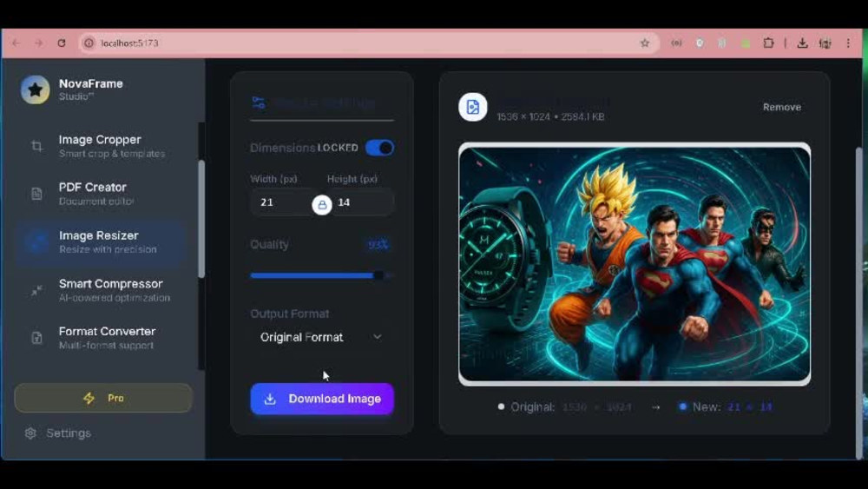
Task: Click the lightning bolt icon on Pro button
Action: point(89,398)
